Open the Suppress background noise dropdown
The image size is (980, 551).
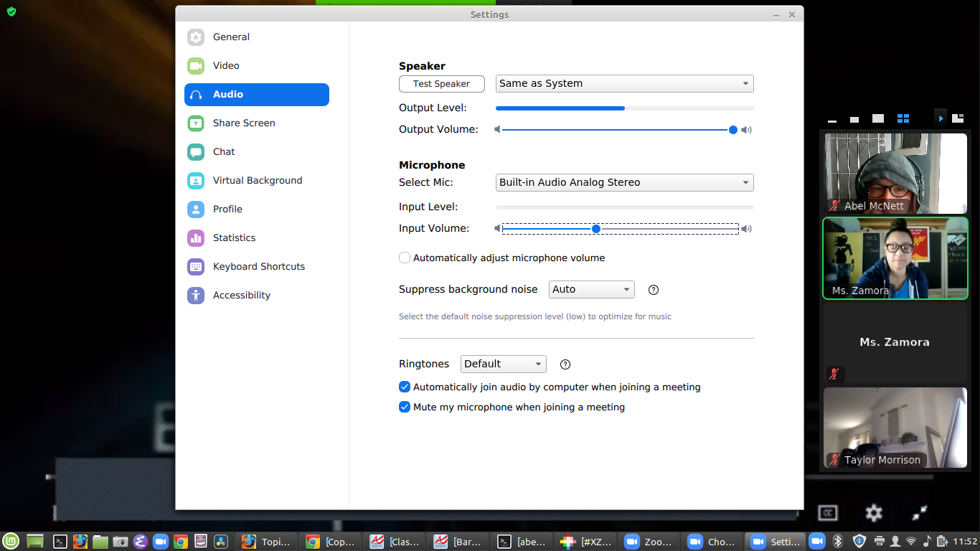click(591, 290)
